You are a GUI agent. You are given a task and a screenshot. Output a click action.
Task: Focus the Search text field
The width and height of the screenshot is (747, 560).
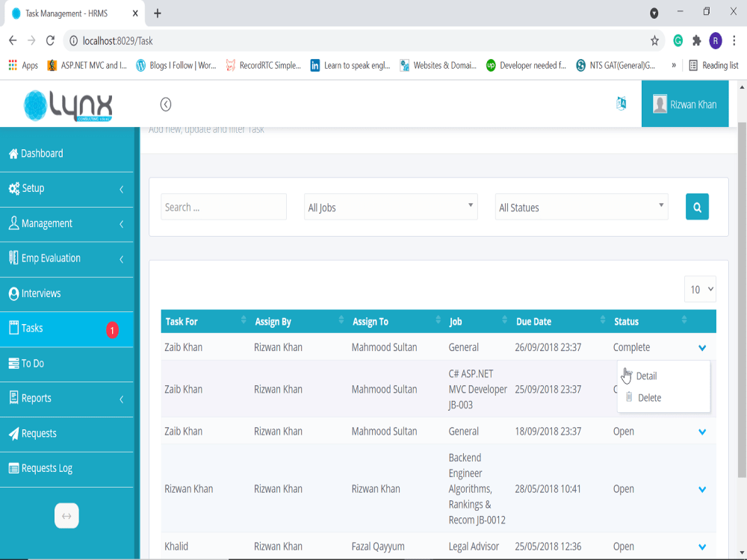pyautogui.click(x=223, y=207)
